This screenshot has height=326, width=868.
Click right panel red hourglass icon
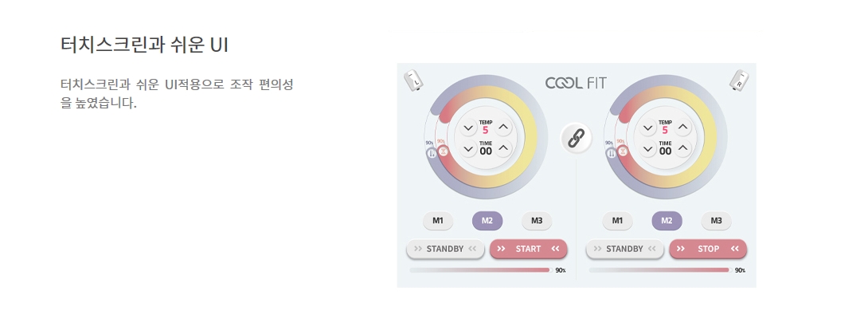pos(622,151)
